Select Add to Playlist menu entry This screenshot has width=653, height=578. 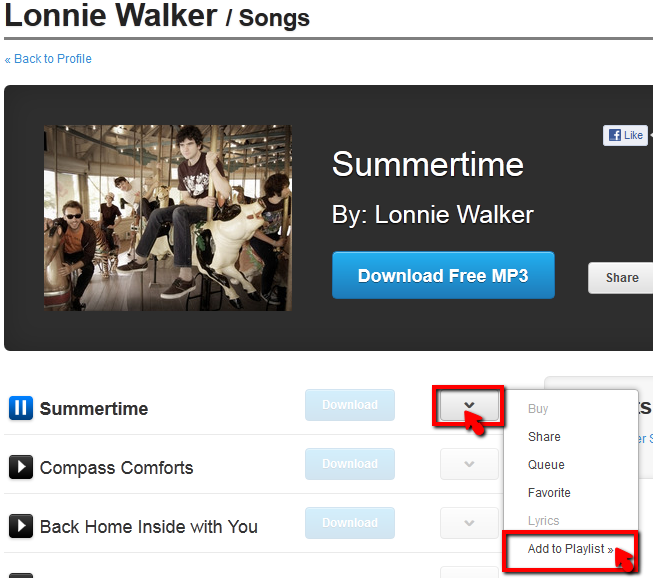(x=570, y=549)
